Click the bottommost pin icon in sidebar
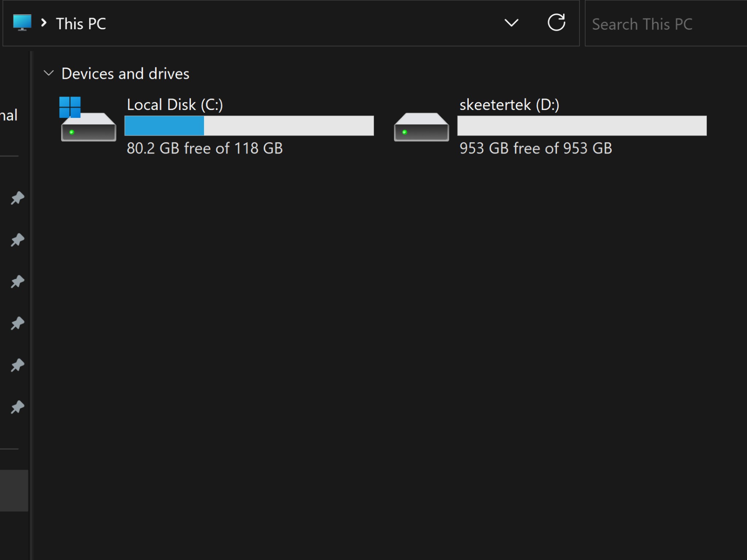The width and height of the screenshot is (747, 560). coord(18,407)
